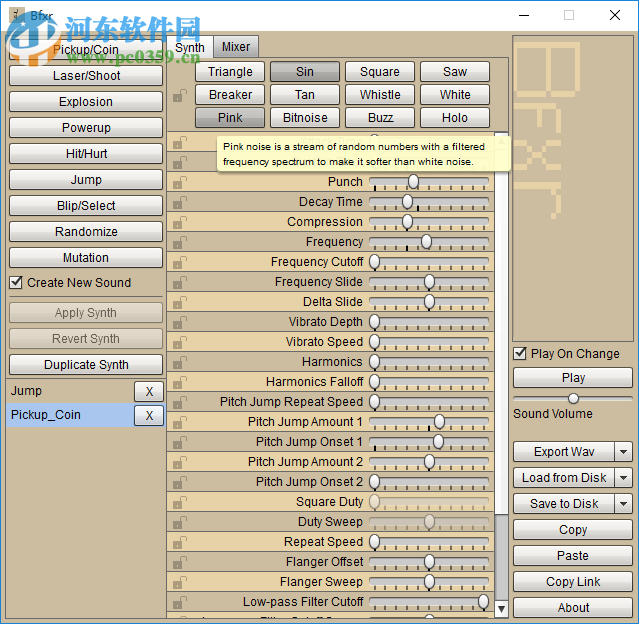Export the sound with Export Wav
Screen dimensions: 639x624
pos(564,452)
